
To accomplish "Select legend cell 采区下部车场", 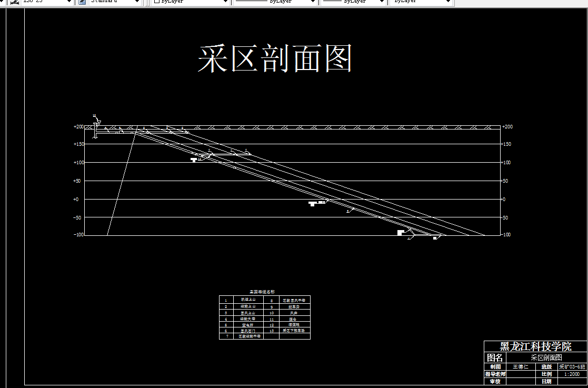I will (294, 331).
